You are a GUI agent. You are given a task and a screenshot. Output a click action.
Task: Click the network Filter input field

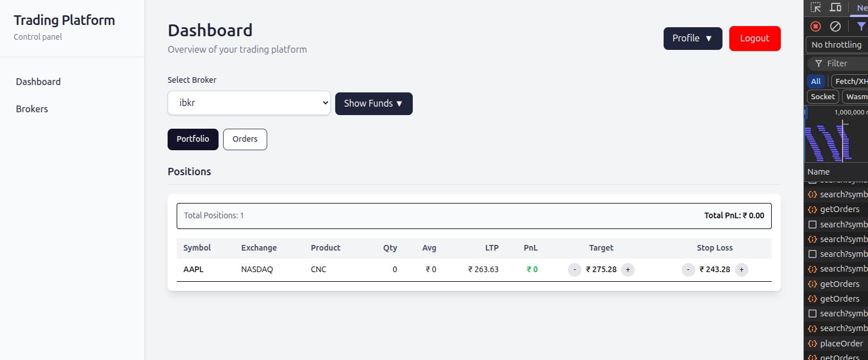[839, 63]
